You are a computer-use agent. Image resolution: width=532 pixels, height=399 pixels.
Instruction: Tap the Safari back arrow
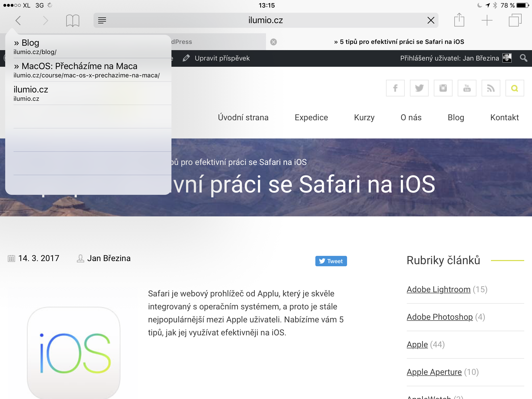tap(18, 20)
